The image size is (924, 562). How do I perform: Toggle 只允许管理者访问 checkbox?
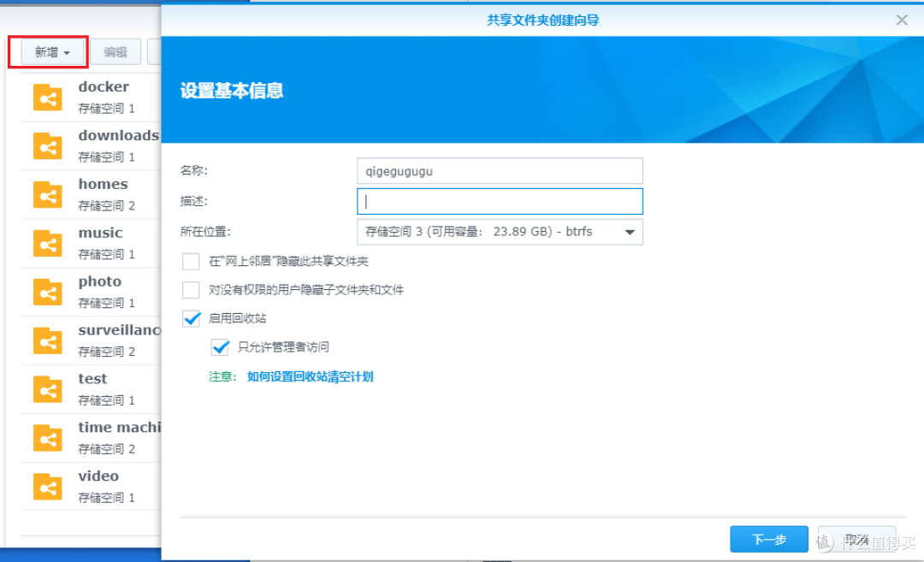220,347
